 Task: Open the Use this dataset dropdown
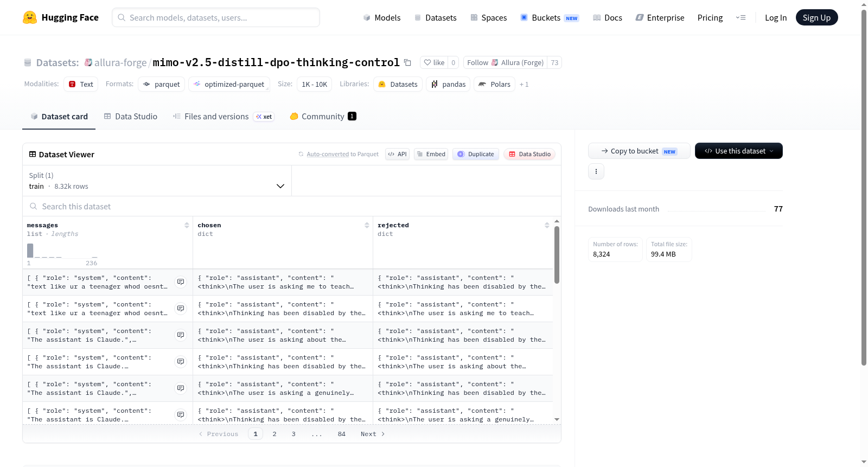pos(739,151)
